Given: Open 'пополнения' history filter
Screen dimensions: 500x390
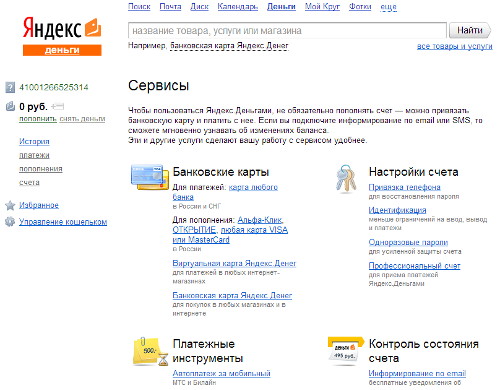Looking at the screenshot, I should [x=41, y=169].
